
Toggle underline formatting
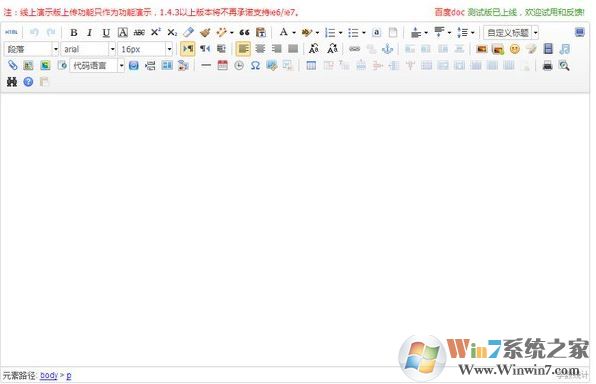106,33
